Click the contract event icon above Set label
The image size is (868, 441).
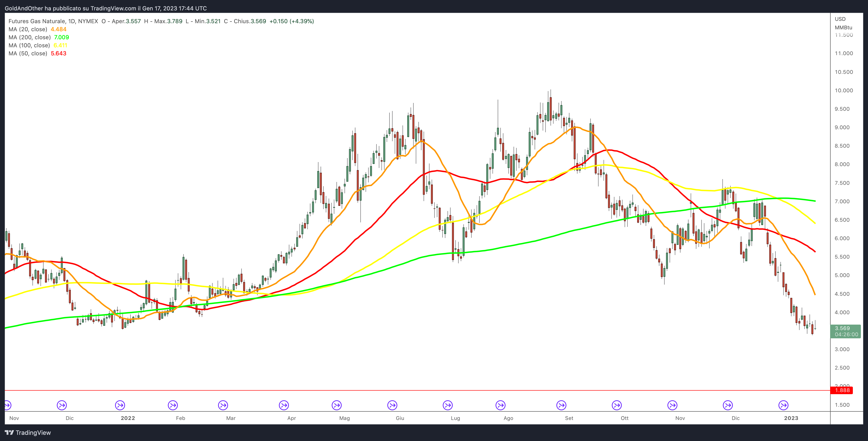pyautogui.click(x=561, y=405)
